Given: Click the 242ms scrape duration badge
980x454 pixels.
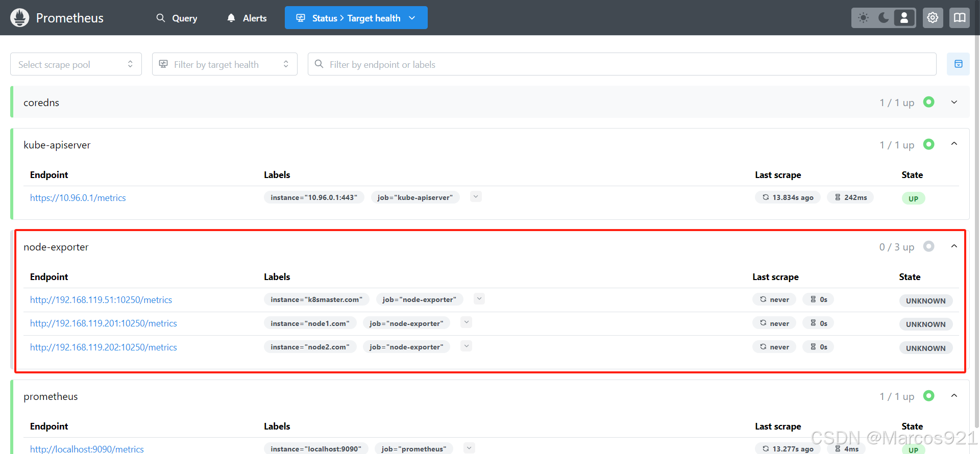Looking at the screenshot, I should pyautogui.click(x=850, y=197).
